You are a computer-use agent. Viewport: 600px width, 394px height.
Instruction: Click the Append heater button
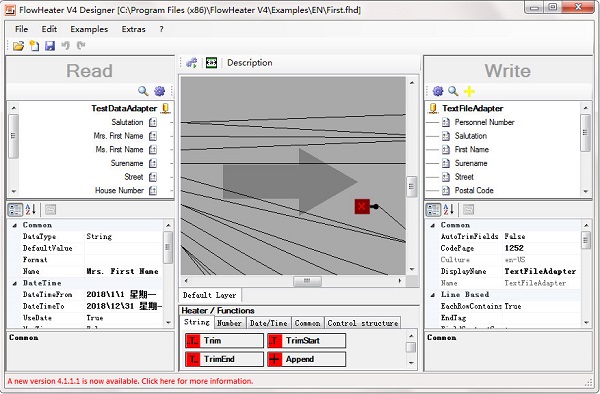(307, 359)
